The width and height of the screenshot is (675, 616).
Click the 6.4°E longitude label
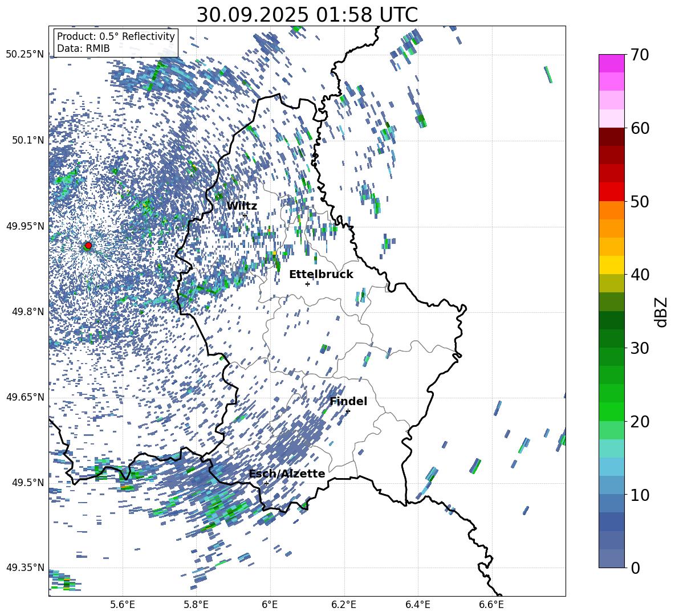[x=417, y=605]
